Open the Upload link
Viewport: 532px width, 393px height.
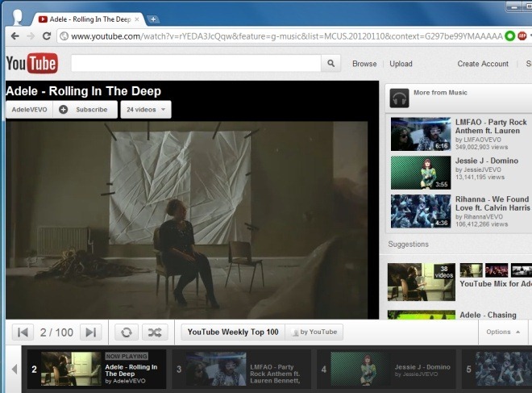point(401,64)
